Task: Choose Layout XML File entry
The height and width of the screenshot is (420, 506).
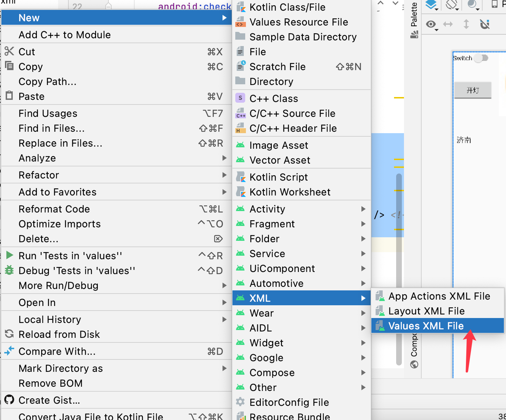Action: tap(437, 311)
